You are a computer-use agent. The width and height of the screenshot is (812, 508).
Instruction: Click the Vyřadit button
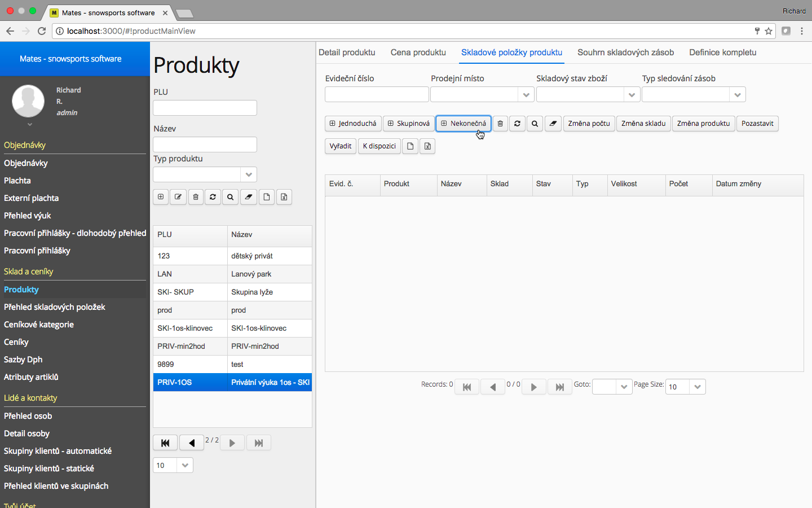pyautogui.click(x=341, y=146)
